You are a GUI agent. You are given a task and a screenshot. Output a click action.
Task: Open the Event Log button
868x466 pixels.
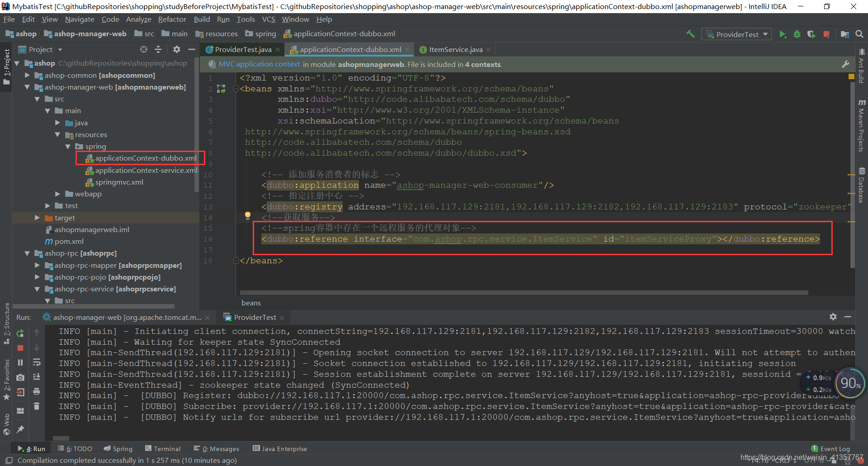(x=831, y=448)
